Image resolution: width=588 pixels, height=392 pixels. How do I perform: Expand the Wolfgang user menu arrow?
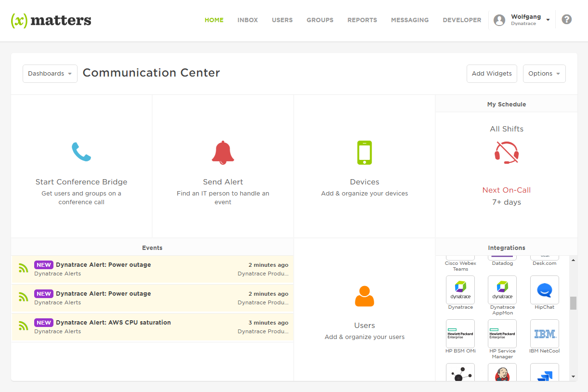click(x=548, y=20)
